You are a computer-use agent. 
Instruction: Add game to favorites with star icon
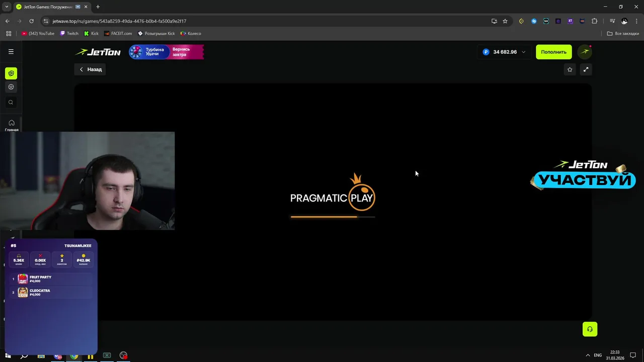coord(570,69)
